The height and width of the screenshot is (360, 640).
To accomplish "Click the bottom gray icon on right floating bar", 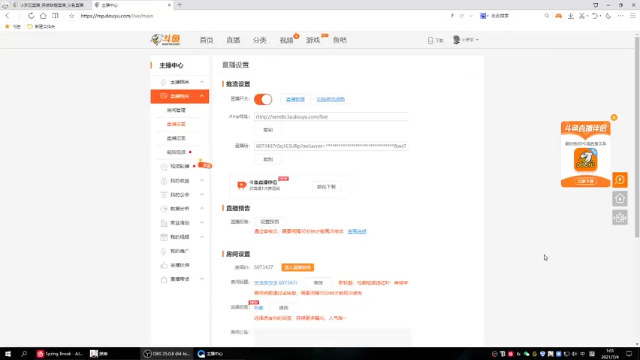I will click(620, 218).
